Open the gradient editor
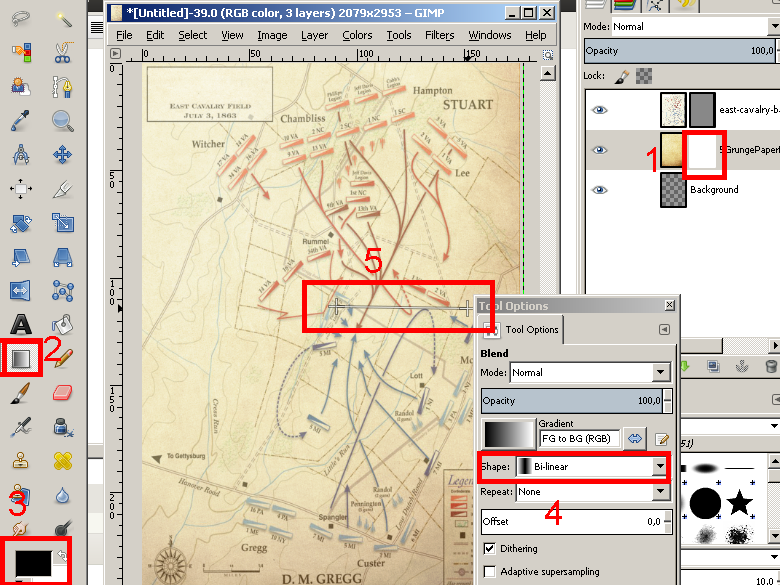Viewport: 780px width, 585px height. click(661, 438)
